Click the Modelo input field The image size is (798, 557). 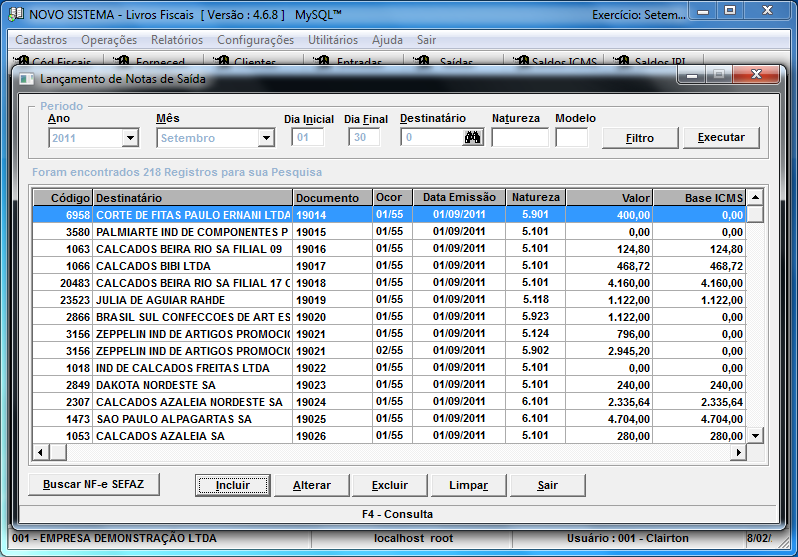(572, 137)
